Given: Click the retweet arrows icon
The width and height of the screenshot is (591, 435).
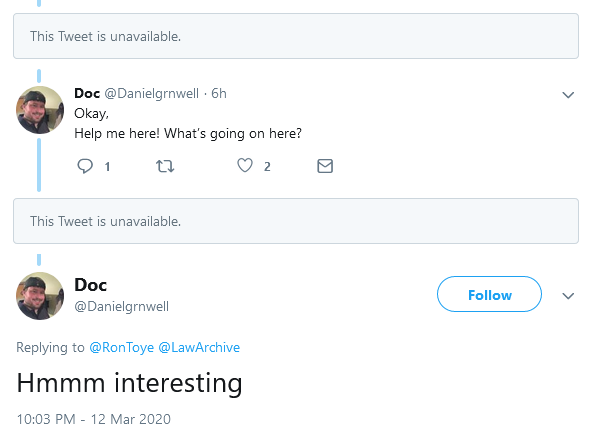Looking at the screenshot, I should [165, 166].
